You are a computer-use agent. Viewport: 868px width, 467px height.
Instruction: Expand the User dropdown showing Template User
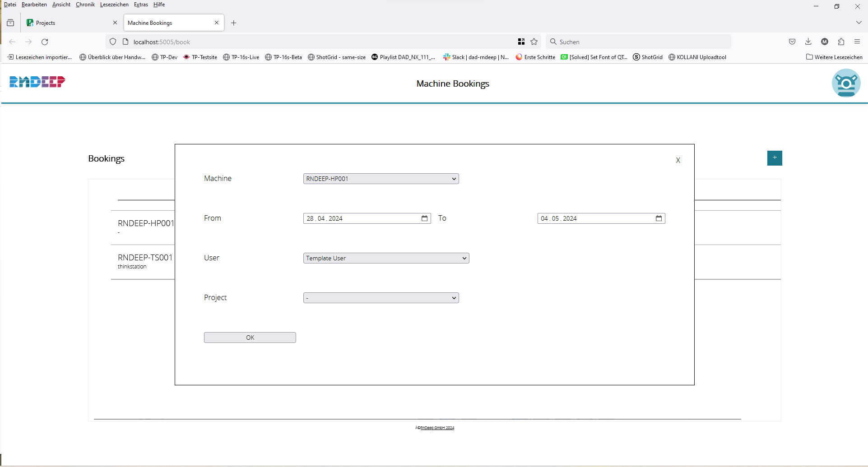tap(386, 259)
